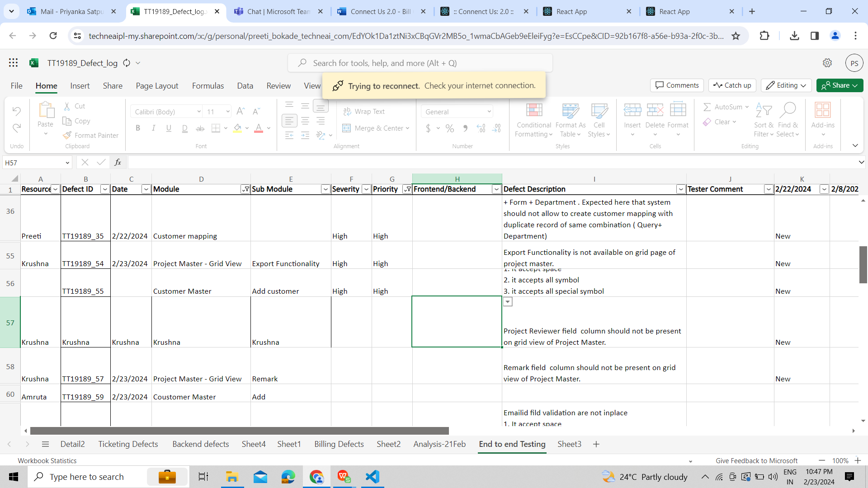Toggle Align Left alignment
The width and height of the screenshot is (868, 488).
(x=289, y=121)
